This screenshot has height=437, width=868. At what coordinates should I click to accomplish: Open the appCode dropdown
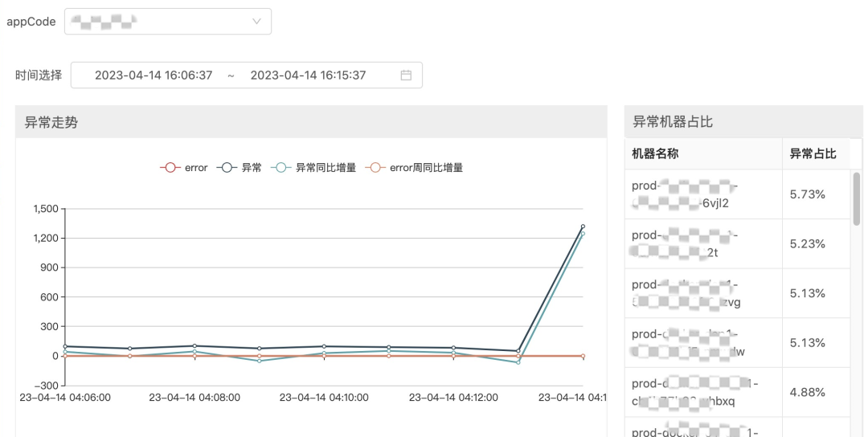pyautogui.click(x=168, y=22)
